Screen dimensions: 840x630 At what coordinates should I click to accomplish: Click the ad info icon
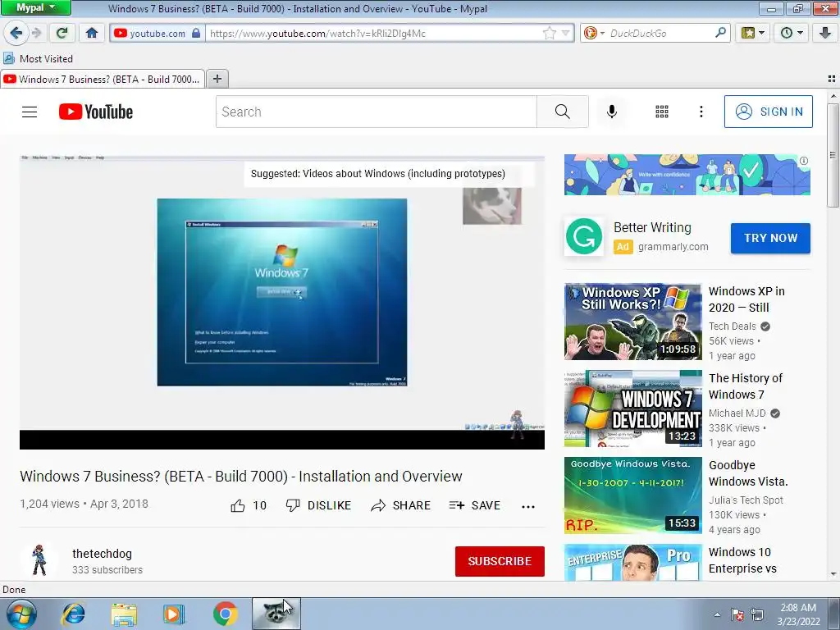804,161
